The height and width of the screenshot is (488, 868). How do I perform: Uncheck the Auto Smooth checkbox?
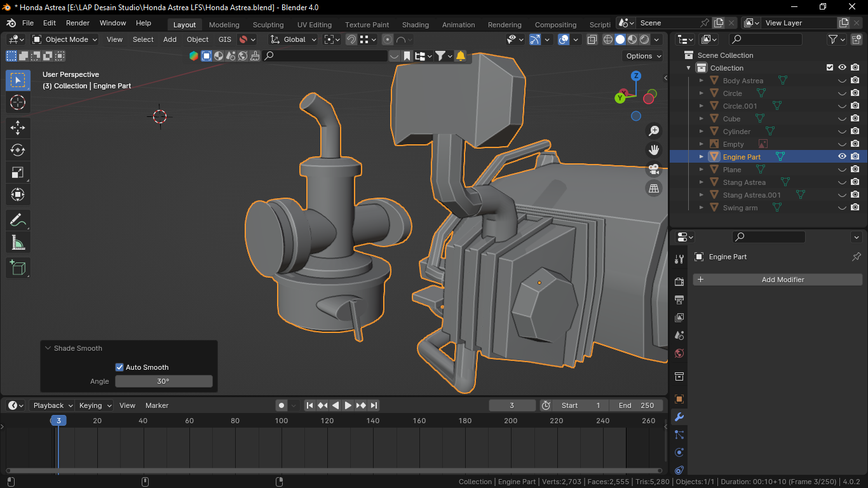(x=119, y=367)
